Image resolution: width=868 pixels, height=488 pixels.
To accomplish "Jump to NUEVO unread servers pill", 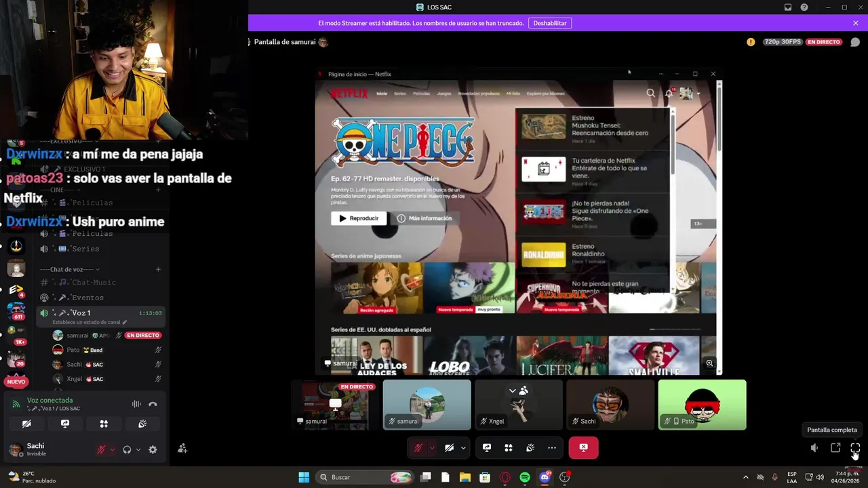I will tap(16, 382).
